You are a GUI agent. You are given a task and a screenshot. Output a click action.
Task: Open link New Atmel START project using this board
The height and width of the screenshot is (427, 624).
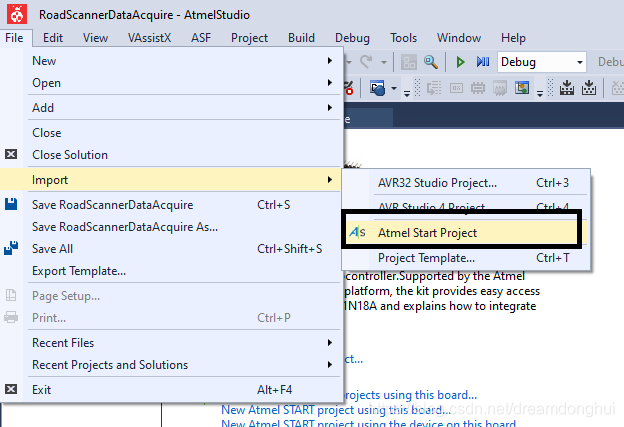336,409
